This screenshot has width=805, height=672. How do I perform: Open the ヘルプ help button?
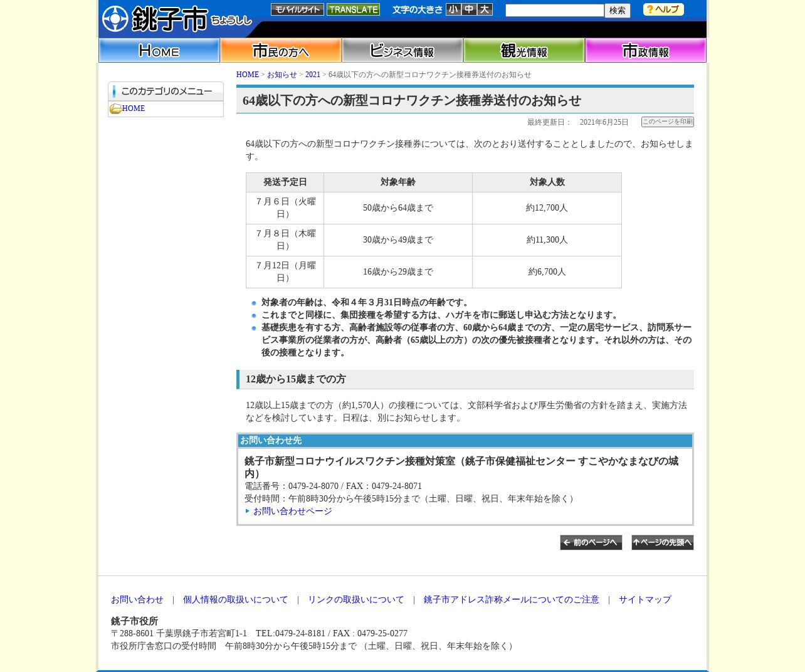coord(663,9)
